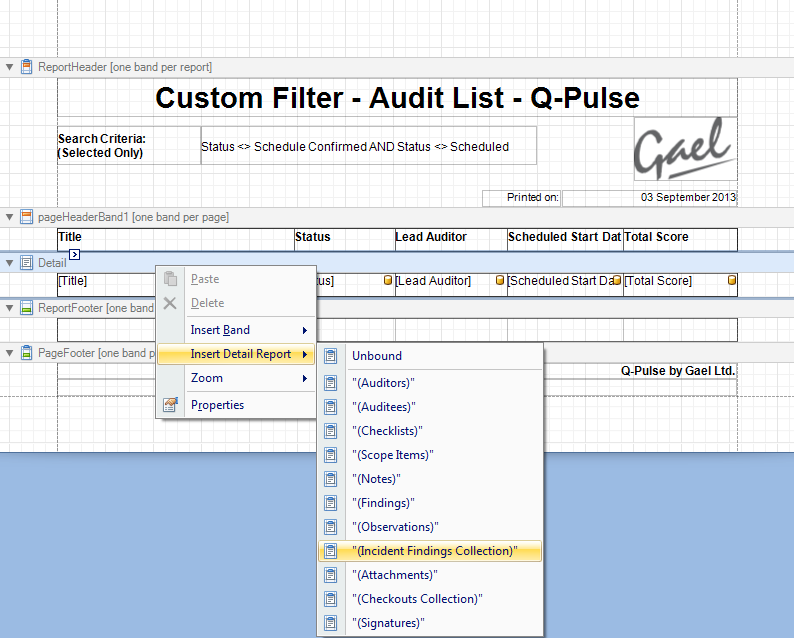This screenshot has width=794, height=638.
Task: Insert "(Signatures)" detail report
Action: 430,623
